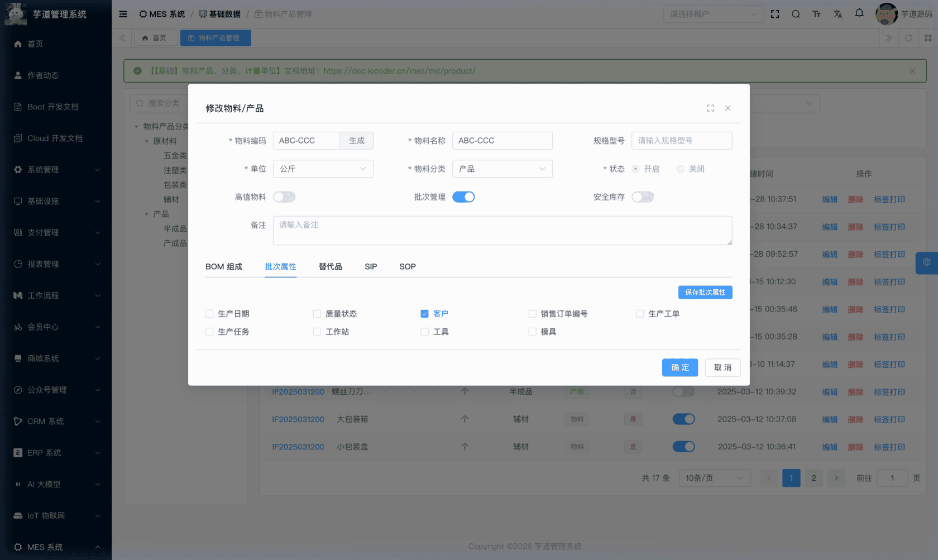Switch to the BOM 组成 tab
Image resolution: width=938 pixels, height=560 pixels.
(x=224, y=267)
